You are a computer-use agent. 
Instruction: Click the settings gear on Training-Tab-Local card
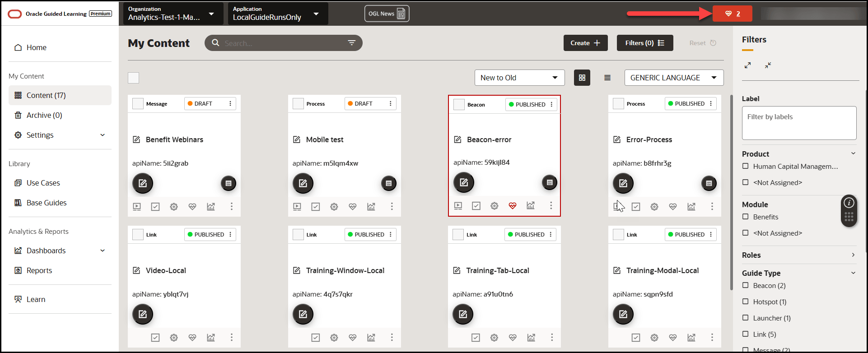[x=494, y=338]
